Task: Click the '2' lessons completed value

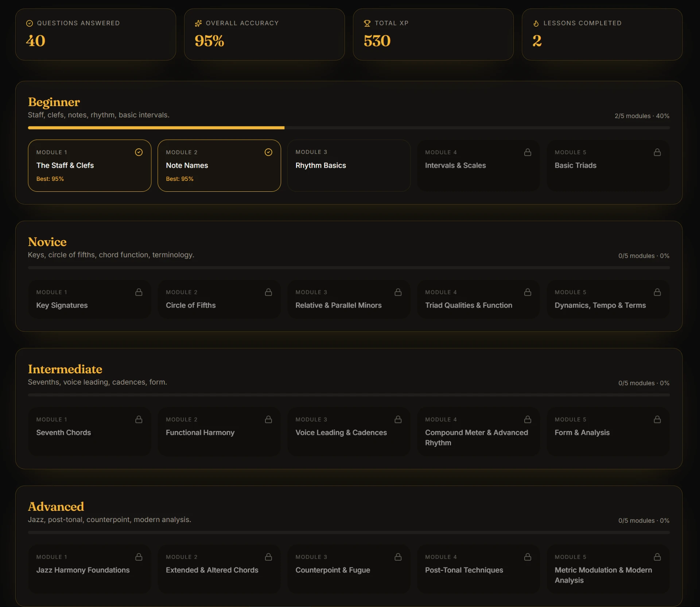Action: [537, 41]
